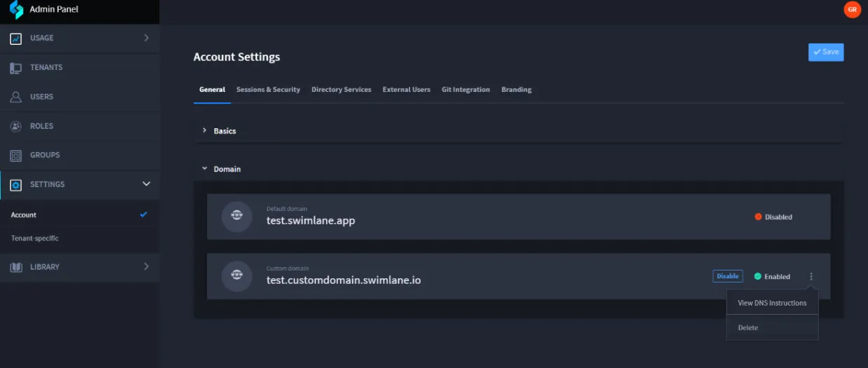Click the Account Settings heading

point(236,57)
